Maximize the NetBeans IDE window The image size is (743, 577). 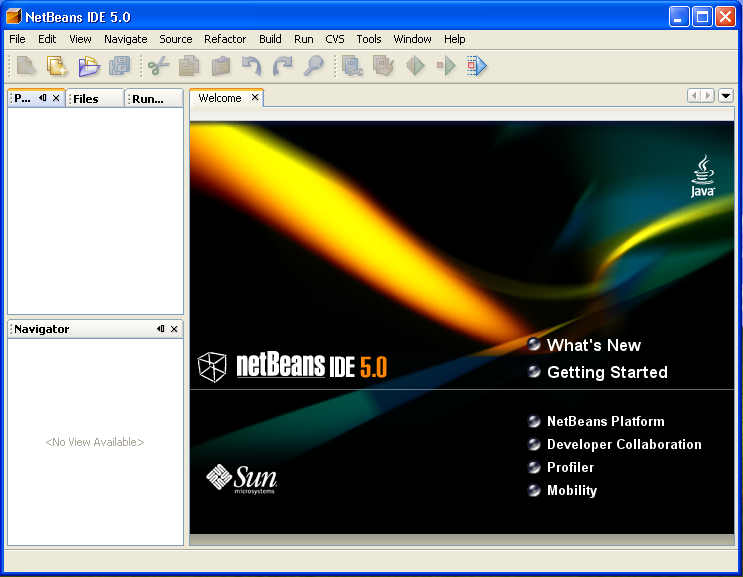coord(702,17)
